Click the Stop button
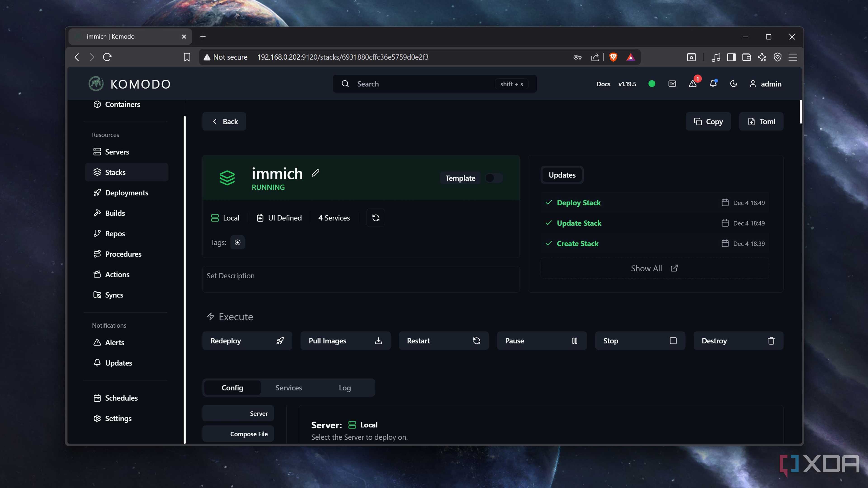Image resolution: width=868 pixels, height=488 pixels. 640,341
